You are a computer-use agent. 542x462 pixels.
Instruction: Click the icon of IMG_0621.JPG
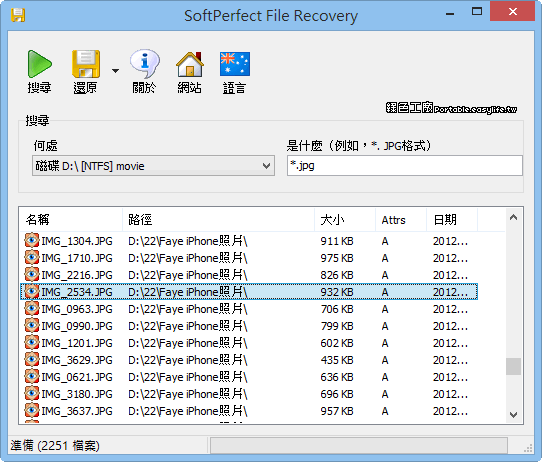(32, 376)
